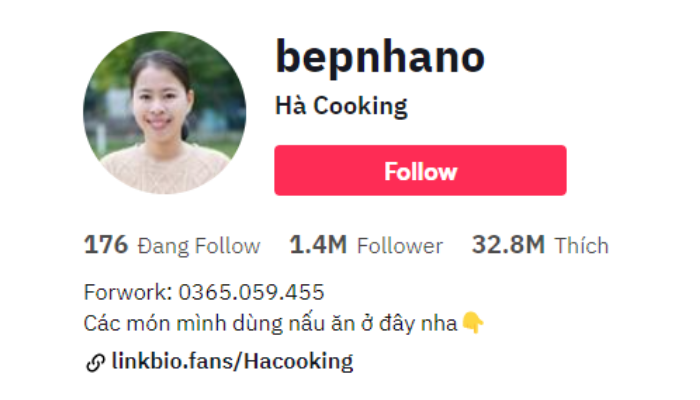This screenshot has width=700, height=400.
Task: Select the bepnhano username heading
Action: 380,57
